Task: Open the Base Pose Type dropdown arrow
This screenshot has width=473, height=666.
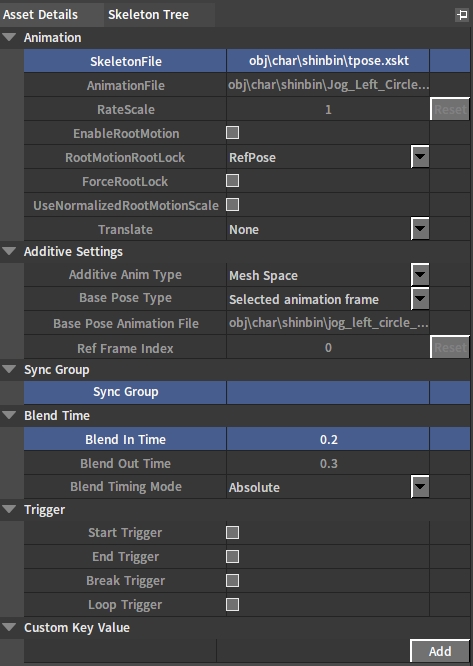Action: tap(420, 299)
